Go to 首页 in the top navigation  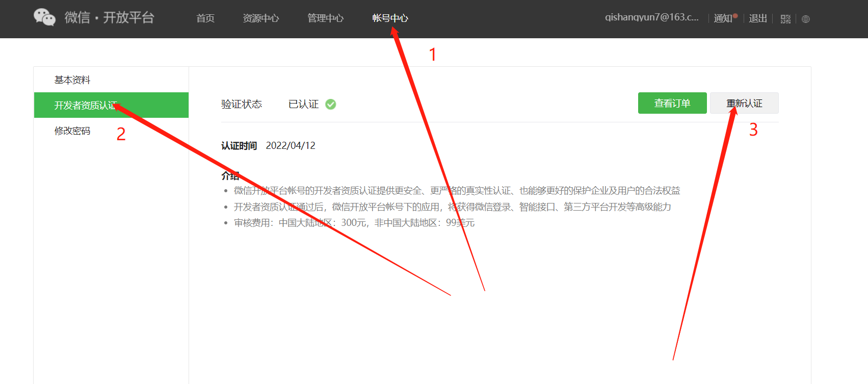(205, 18)
